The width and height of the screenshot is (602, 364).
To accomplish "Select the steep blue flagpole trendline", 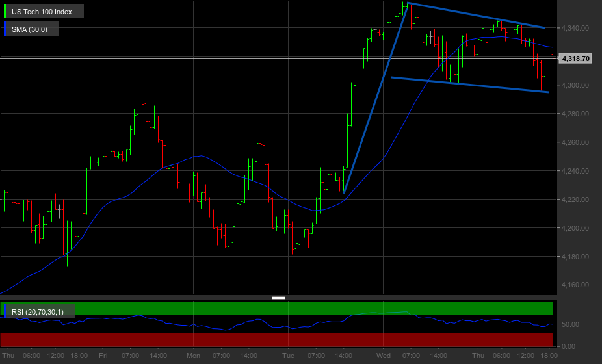I will (376, 98).
